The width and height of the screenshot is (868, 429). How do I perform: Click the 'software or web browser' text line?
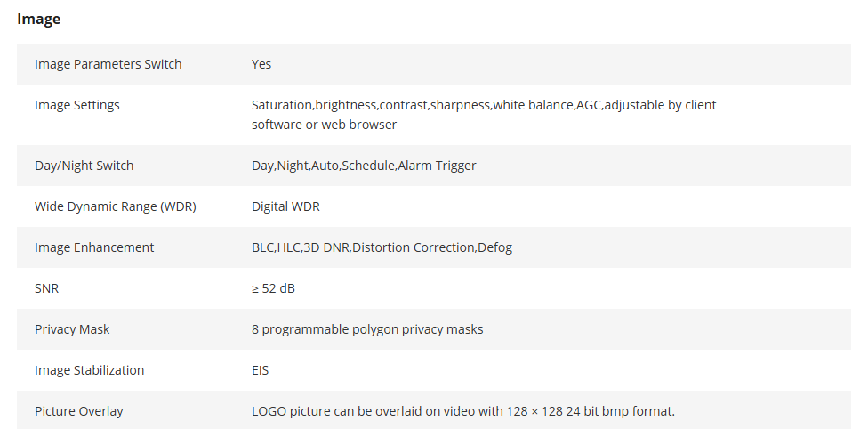click(x=324, y=125)
